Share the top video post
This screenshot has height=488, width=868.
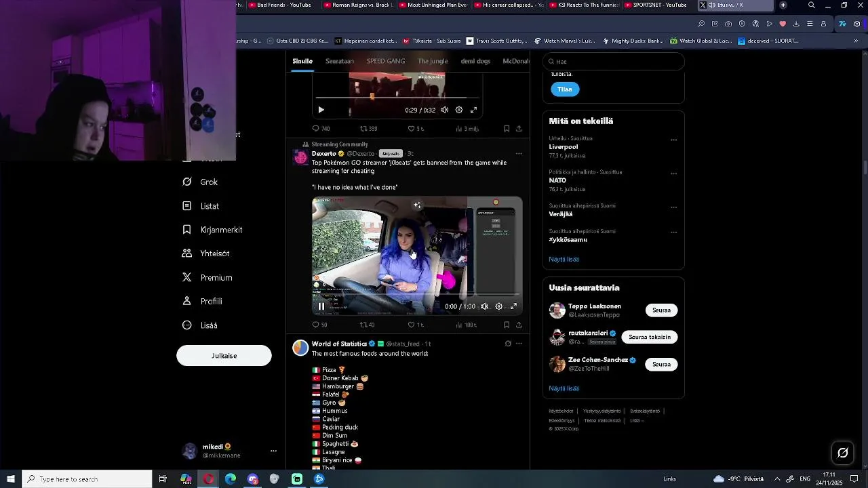click(x=519, y=128)
